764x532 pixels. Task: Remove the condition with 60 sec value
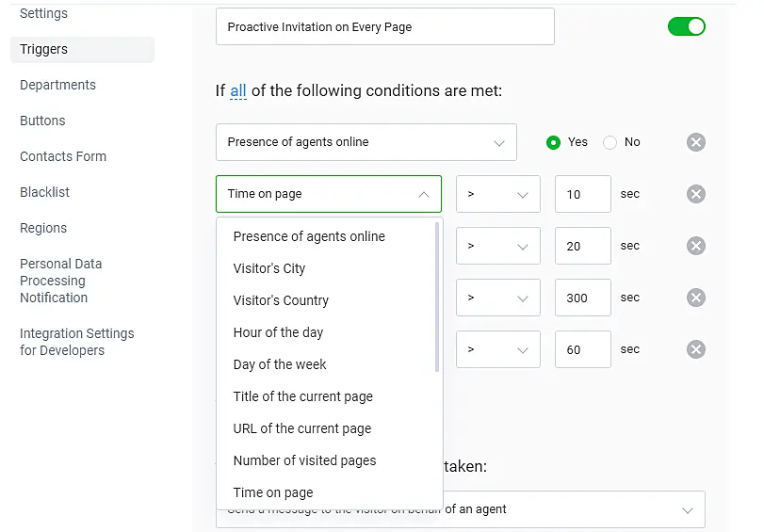695,349
